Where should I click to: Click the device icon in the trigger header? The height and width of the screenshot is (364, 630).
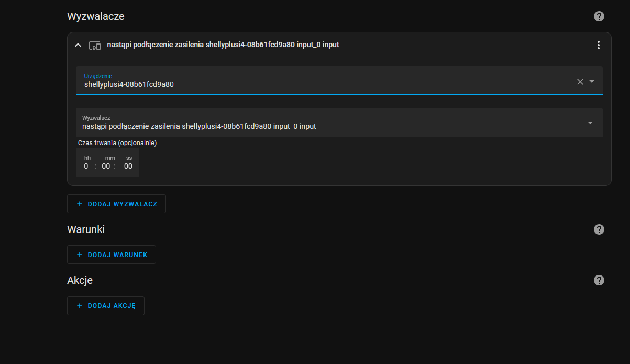95,45
